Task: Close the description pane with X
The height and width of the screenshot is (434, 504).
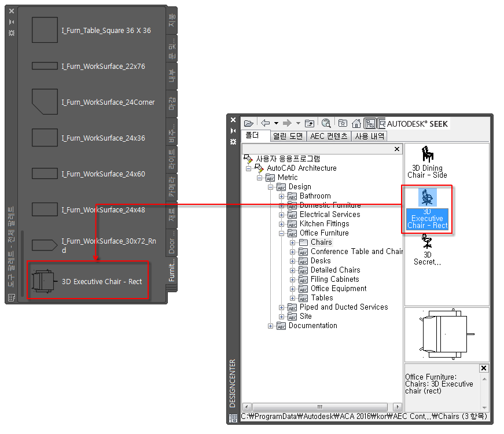Action: point(483,368)
